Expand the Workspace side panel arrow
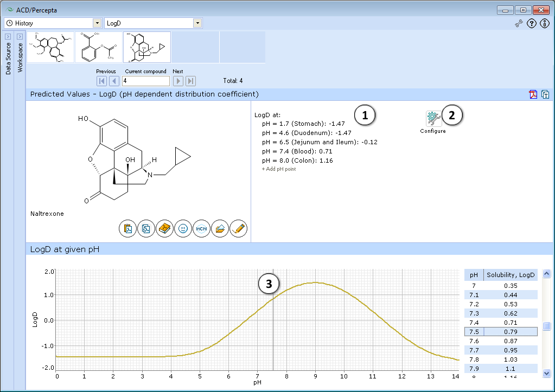 coord(20,36)
